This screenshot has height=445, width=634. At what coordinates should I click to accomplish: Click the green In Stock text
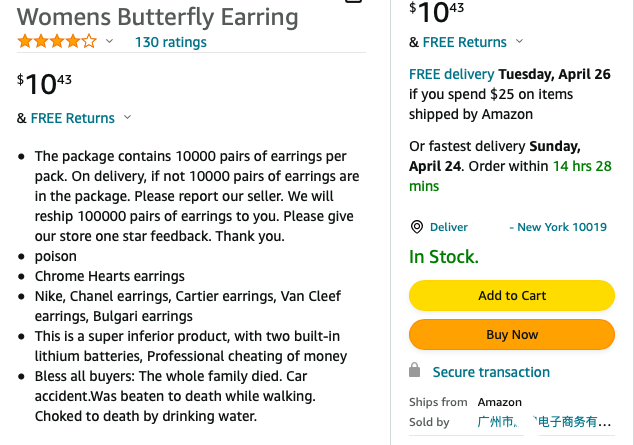coord(444,257)
